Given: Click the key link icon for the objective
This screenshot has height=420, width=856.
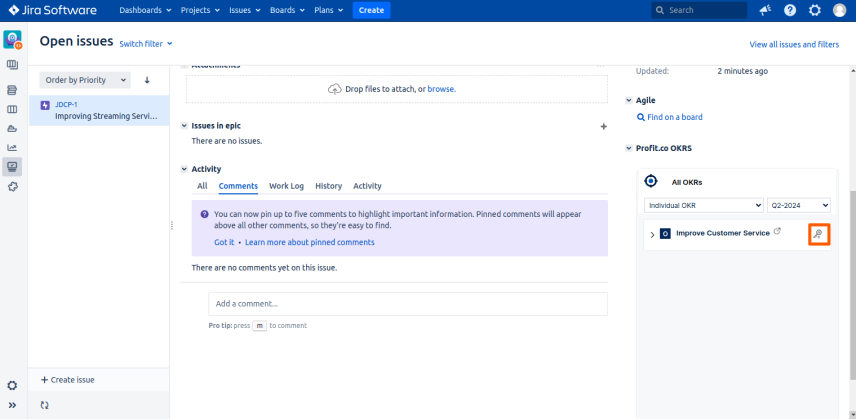Looking at the screenshot, I should pos(818,234).
